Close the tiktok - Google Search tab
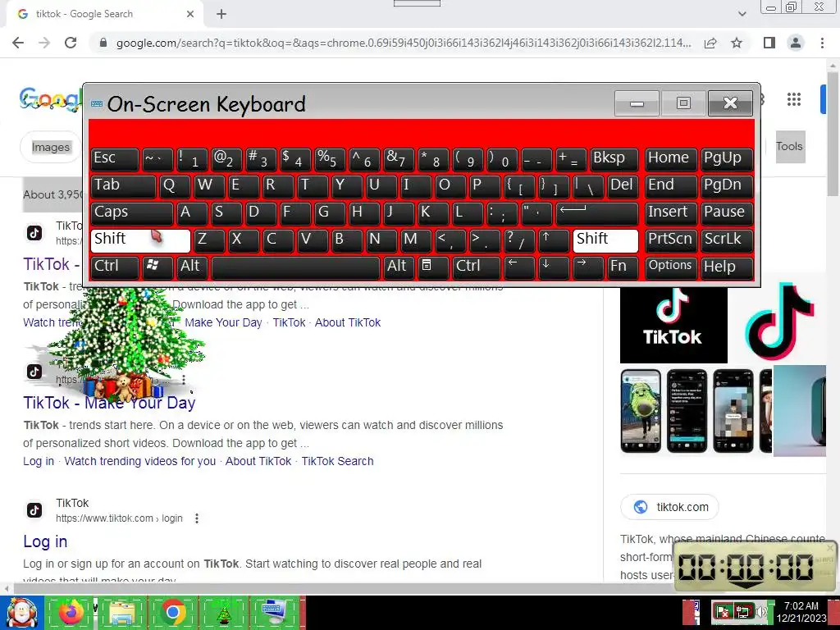This screenshot has height=630, width=840. 190,14
